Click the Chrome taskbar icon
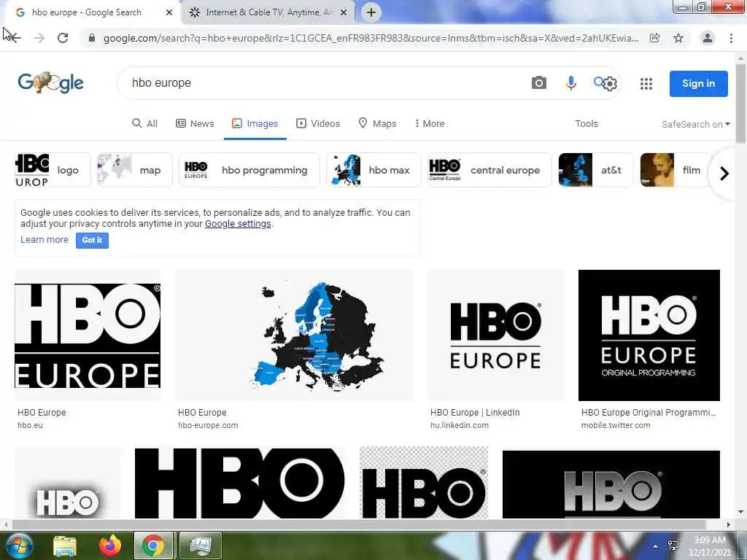 coord(153,545)
